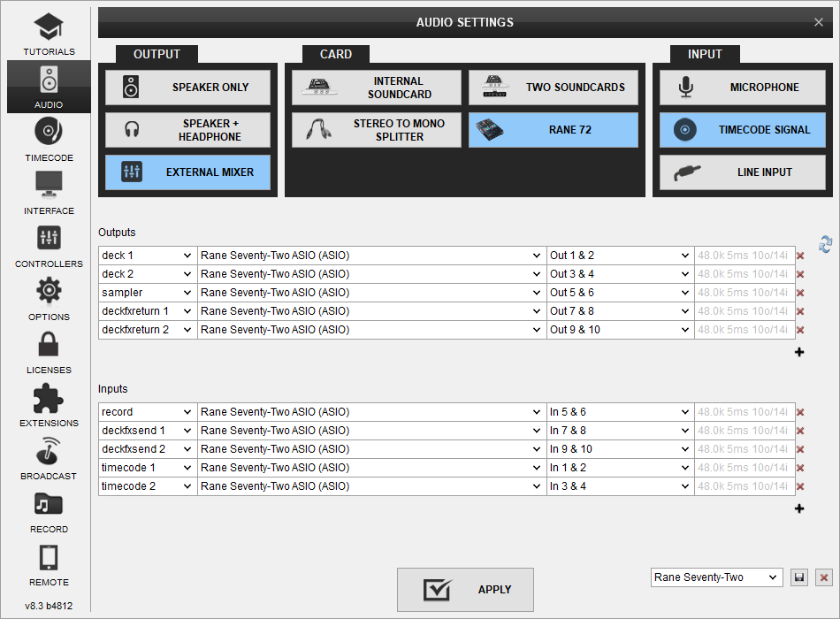Open the sampler output source dropdown
The width and height of the screenshot is (840, 619).
click(147, 293)
